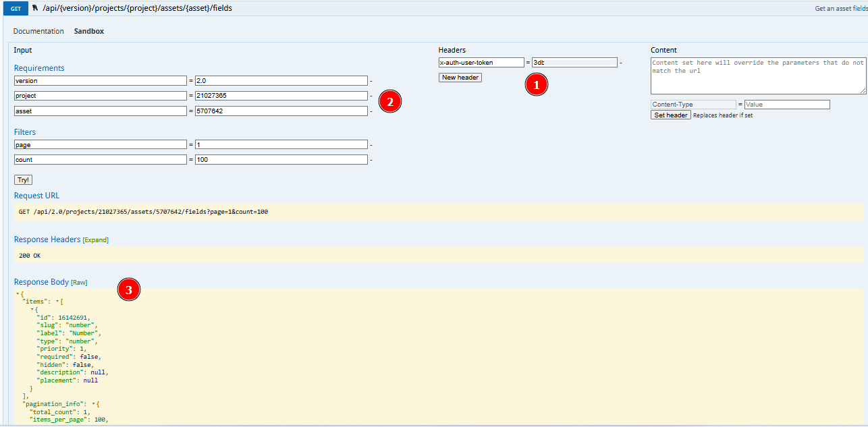868x427 pixels.
Task: Click the New header button
Action: (460, 78)
